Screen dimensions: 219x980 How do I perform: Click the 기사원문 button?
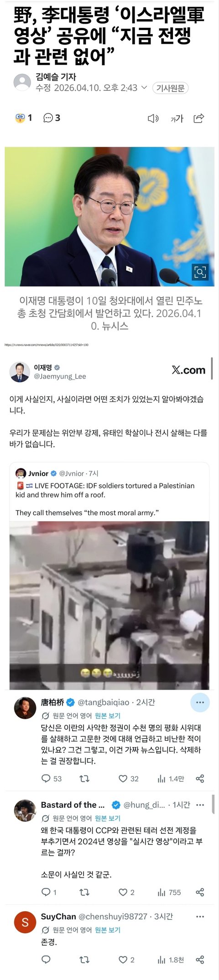pyautogui.click(x=170, y=88)
